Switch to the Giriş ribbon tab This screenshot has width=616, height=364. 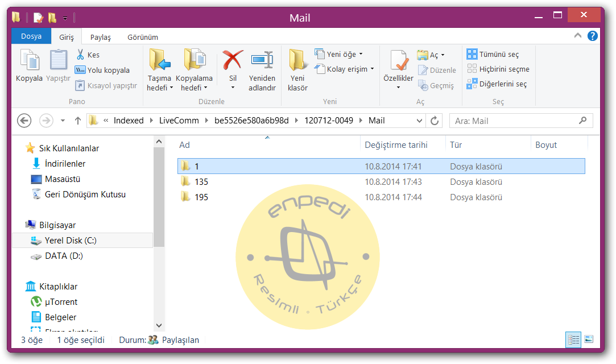coord(67,37)
